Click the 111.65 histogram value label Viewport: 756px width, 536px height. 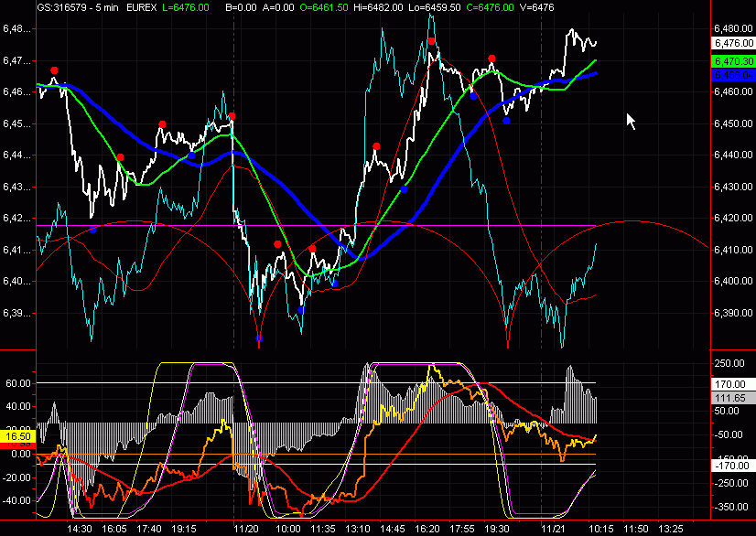point(729,400)
